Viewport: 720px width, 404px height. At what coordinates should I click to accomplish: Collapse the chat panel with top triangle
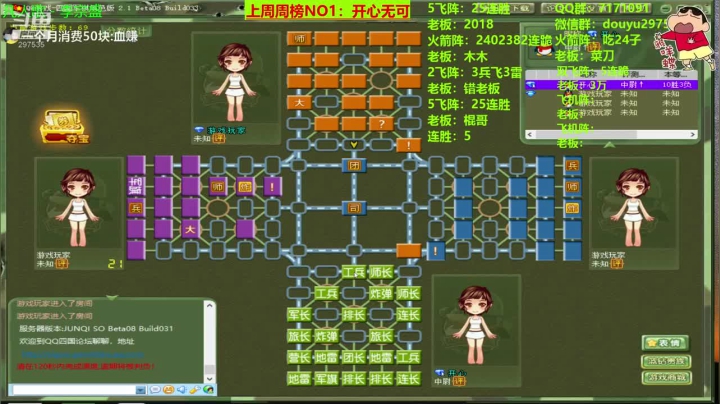(x=112, y=297)
